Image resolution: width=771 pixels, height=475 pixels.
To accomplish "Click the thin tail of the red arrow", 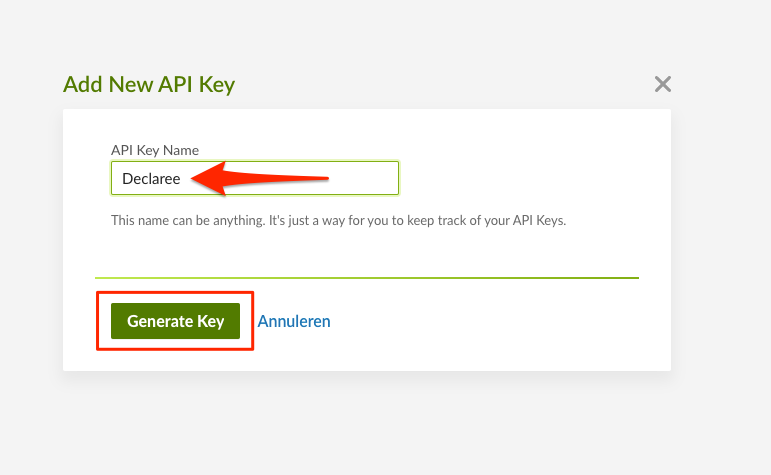I will coord(310,180).
